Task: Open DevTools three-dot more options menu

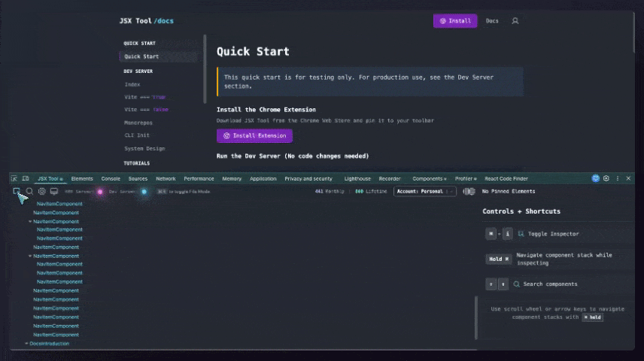Action: [618, 179]
